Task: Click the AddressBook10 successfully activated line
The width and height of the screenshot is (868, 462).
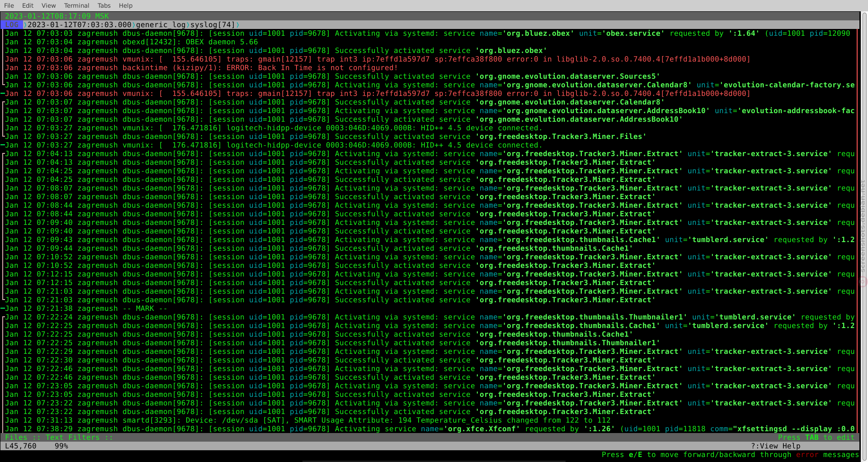Action: (x=344, y=119)
